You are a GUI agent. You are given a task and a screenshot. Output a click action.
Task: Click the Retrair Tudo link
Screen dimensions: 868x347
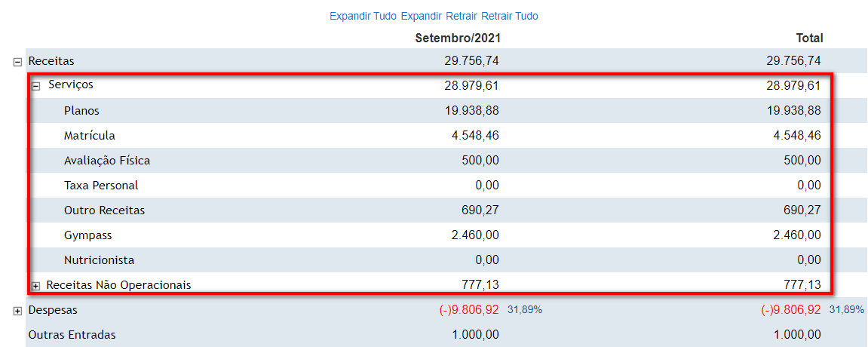pyautogui.click(x=510, y=16)
